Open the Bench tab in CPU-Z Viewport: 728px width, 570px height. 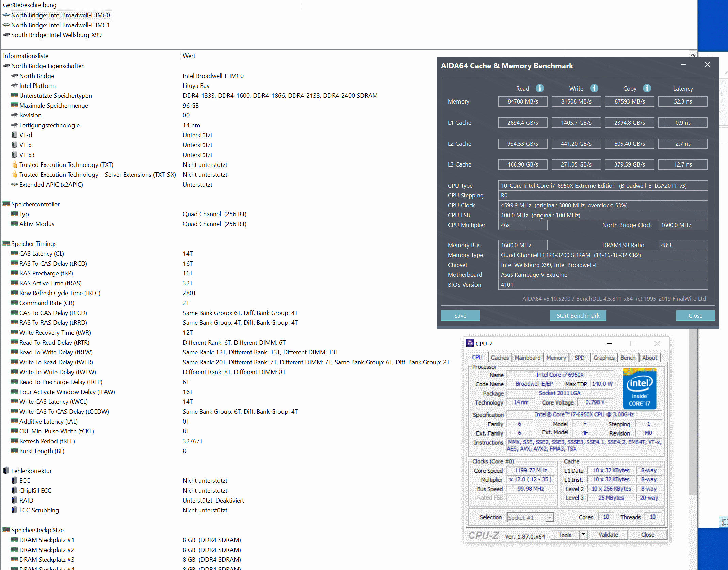[x=628, y=358]
